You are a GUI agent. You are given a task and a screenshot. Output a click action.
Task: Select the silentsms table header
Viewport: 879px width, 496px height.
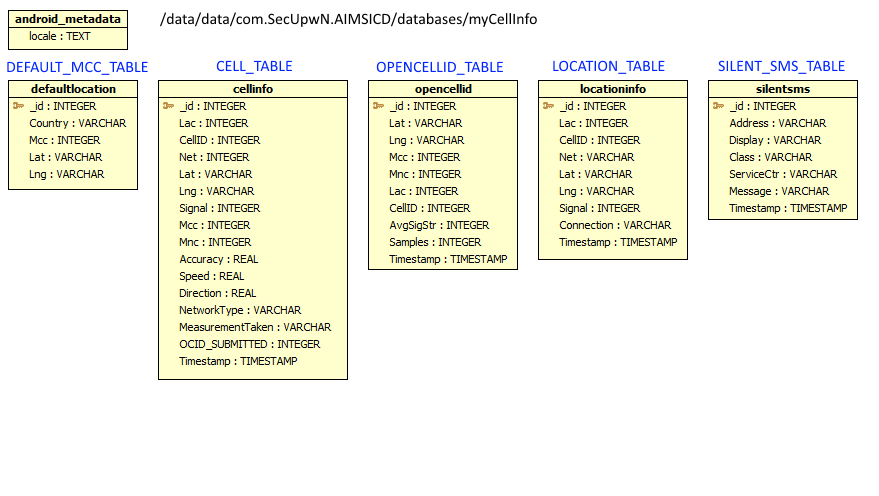click(783, 89)
